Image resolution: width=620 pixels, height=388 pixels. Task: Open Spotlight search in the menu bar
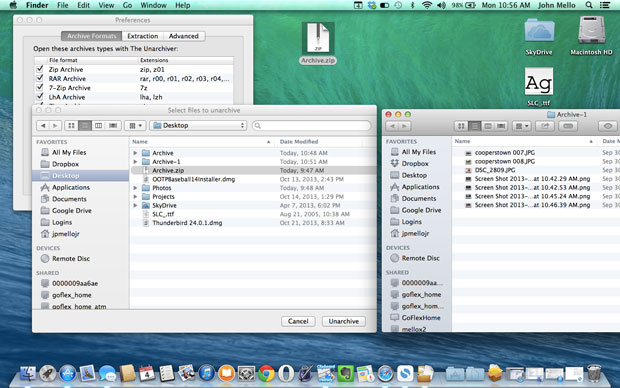coord(589,5)
